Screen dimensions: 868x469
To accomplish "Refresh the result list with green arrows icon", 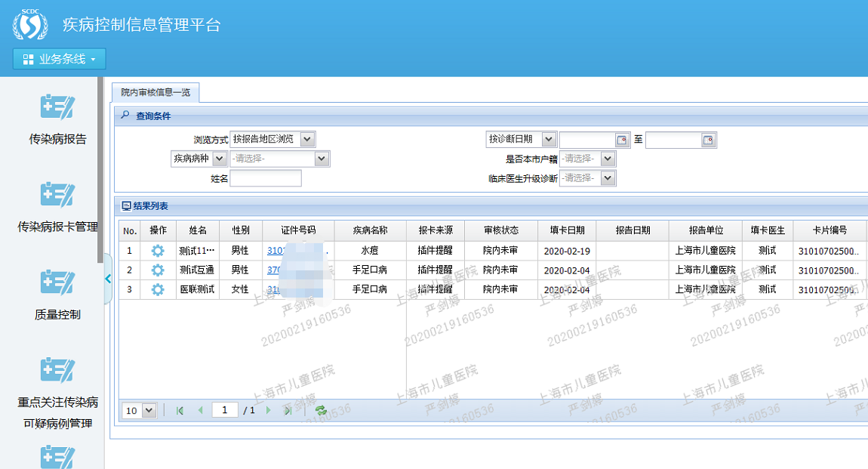I will [321, 410].
